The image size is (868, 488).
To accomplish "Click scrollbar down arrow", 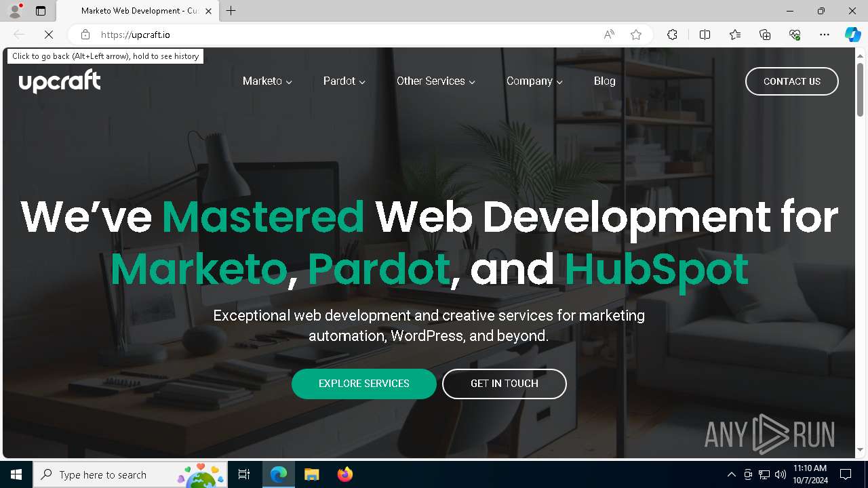I will point(861,449).
